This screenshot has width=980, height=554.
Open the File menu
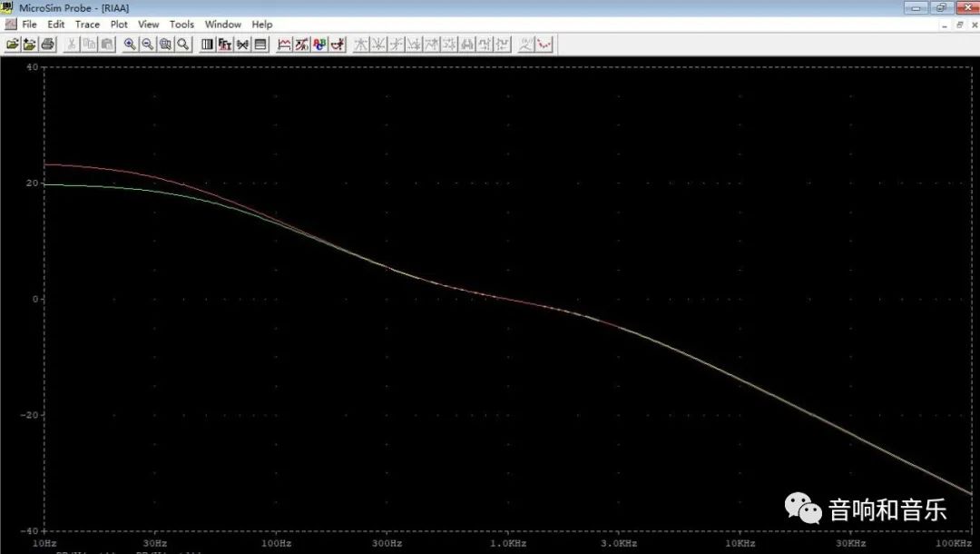click(29, 25)
